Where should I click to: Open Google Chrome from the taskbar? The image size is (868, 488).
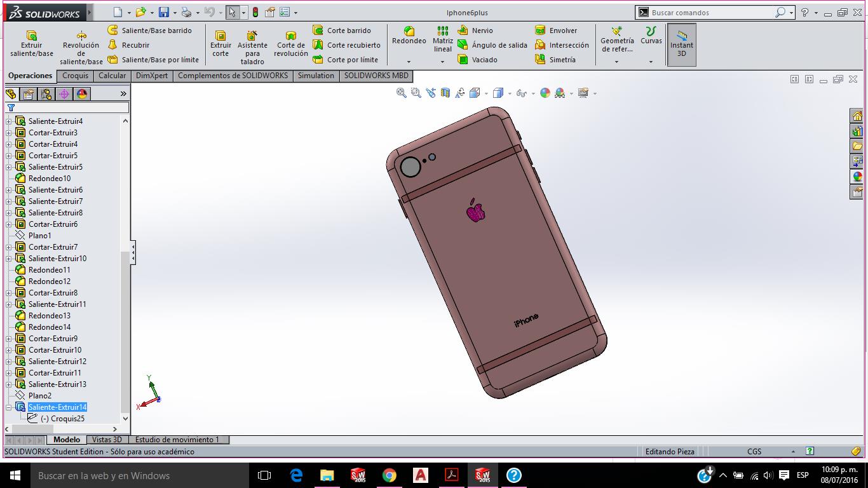(x=390, y=475)
